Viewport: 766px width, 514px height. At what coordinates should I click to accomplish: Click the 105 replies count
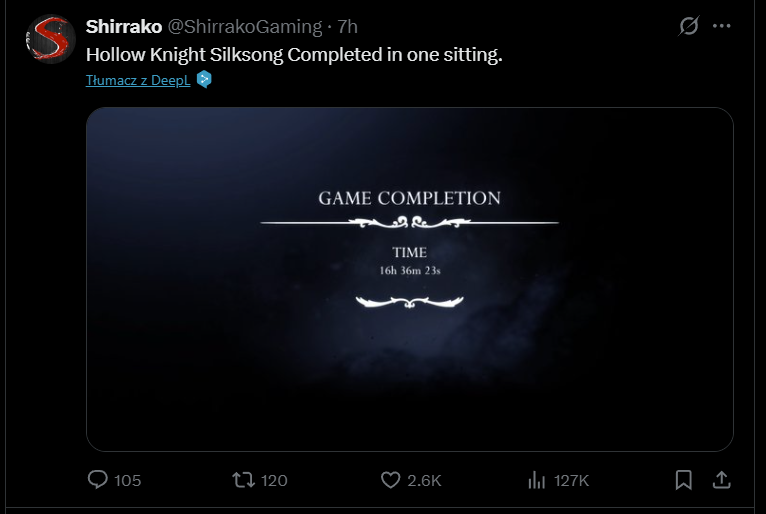pos(128,481)
